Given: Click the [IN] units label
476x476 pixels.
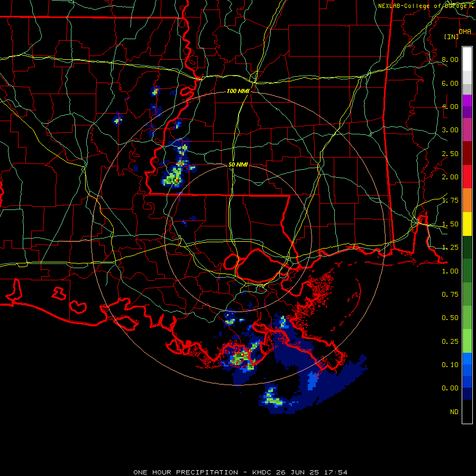Looking at the screenshot, I should pyautogui.click(x=451, y=36).
